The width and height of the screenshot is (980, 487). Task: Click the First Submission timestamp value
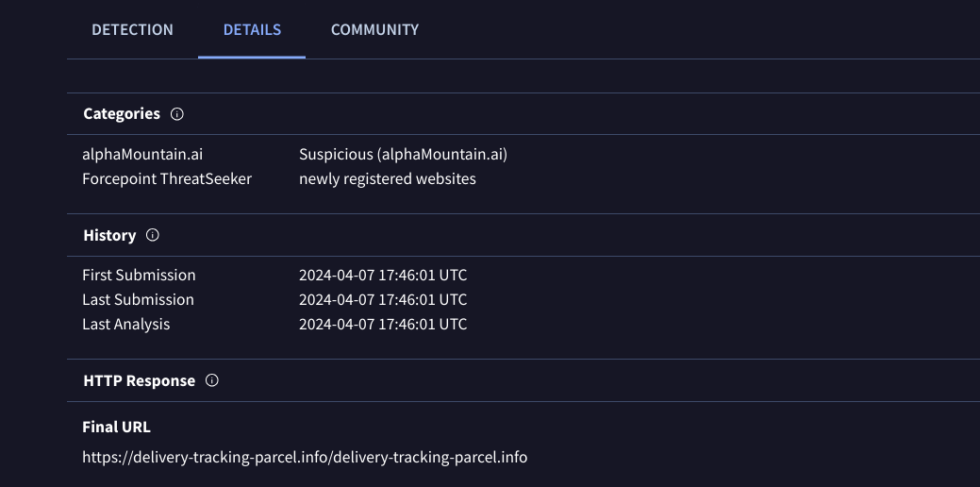[383, 276]
